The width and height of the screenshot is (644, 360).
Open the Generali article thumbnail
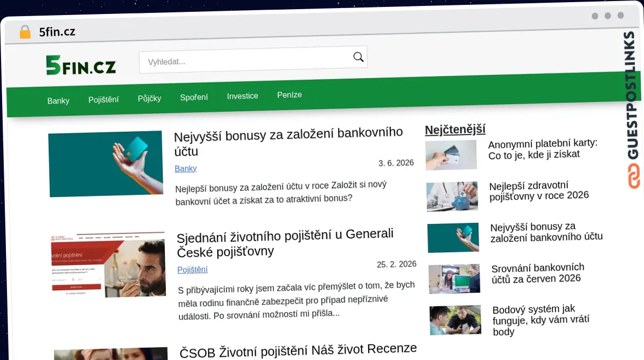[x=108, y=265]
